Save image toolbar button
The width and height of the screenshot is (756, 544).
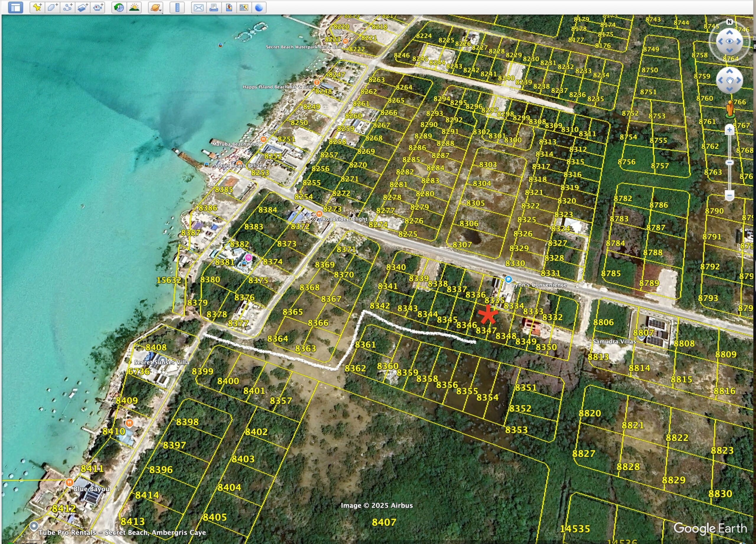pyautogui.click(x=229, y=7)
